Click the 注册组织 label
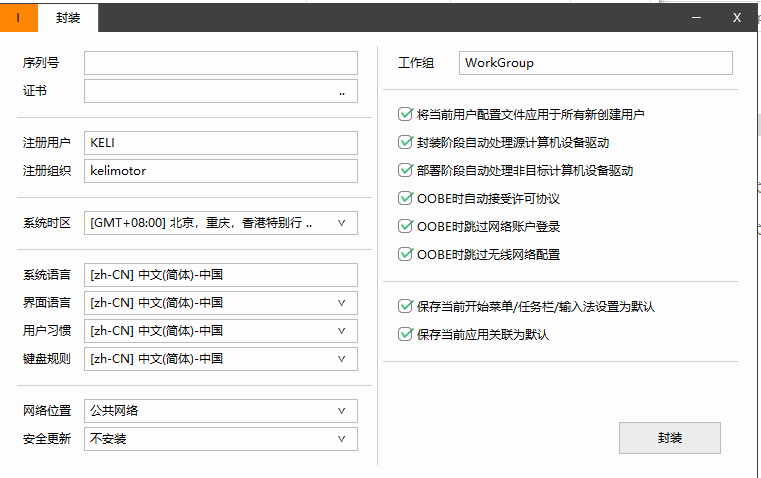This screenshot has width=761, height=478. click(x=47, y=171)
